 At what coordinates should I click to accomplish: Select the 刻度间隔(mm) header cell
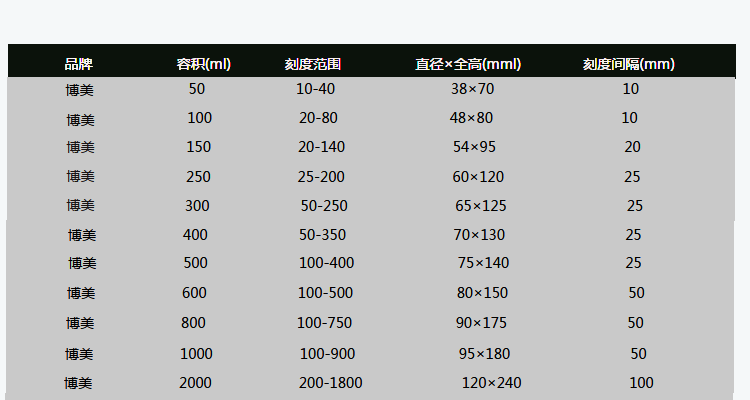point(628,64)
